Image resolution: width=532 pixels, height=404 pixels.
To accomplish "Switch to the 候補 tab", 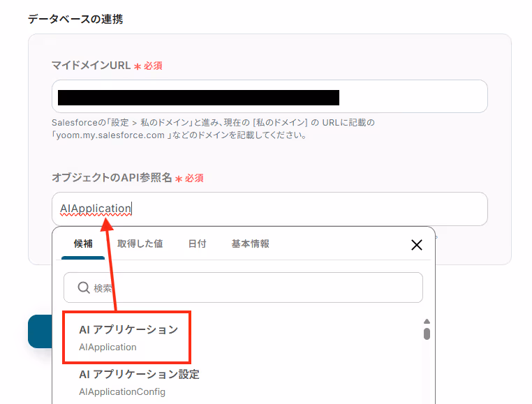I will [x=83, y=244].
